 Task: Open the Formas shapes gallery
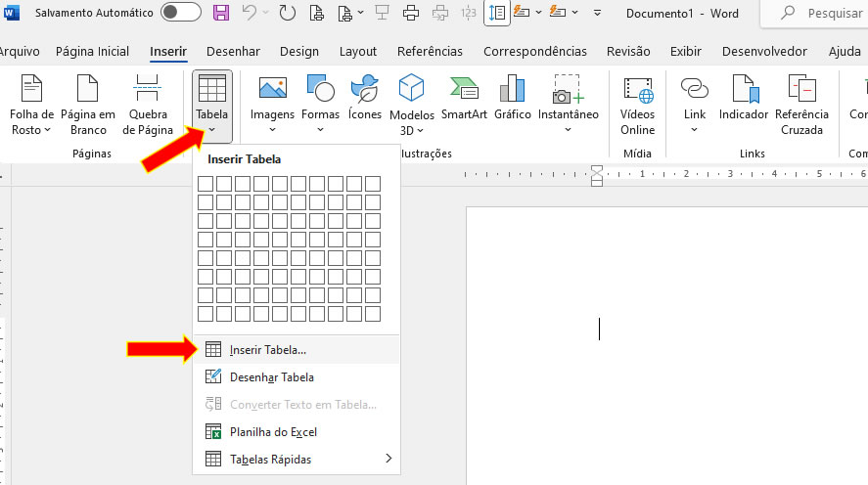pos(320,105)
